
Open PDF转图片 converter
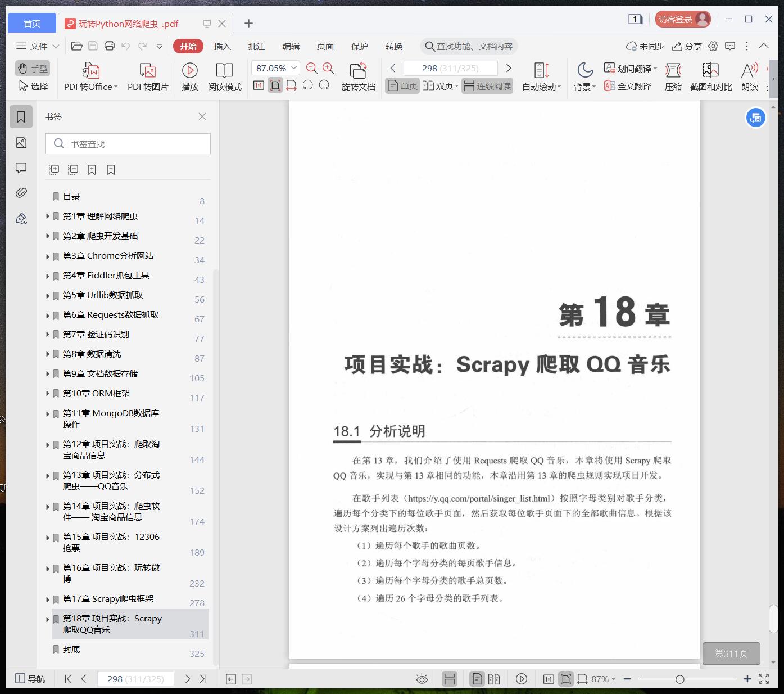[148, 77]
